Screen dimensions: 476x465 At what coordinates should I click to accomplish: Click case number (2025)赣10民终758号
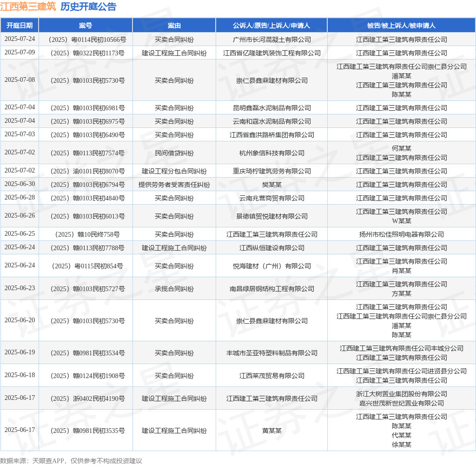point(86,234)
